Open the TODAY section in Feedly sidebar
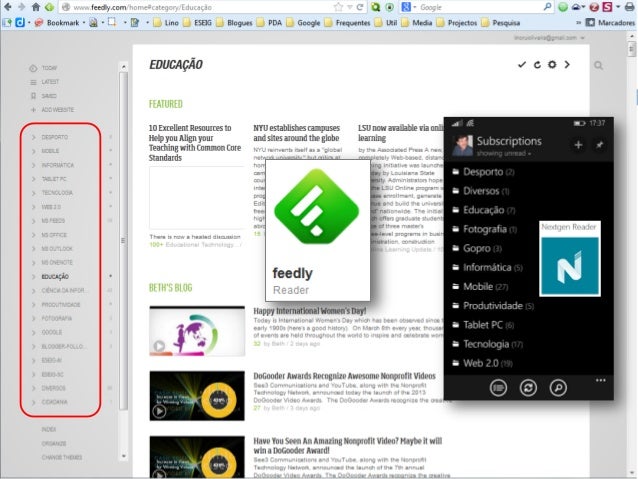The image size is (638, 479). coord(48,68)
